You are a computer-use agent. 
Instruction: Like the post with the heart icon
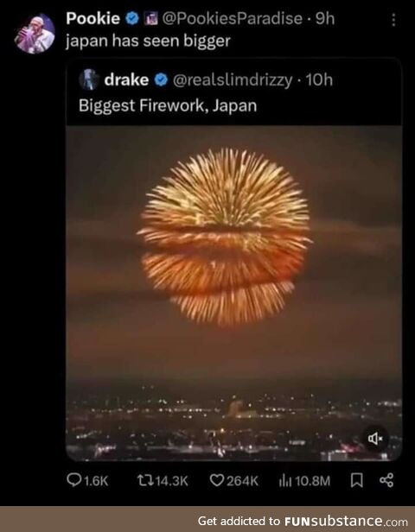(216, 480)
